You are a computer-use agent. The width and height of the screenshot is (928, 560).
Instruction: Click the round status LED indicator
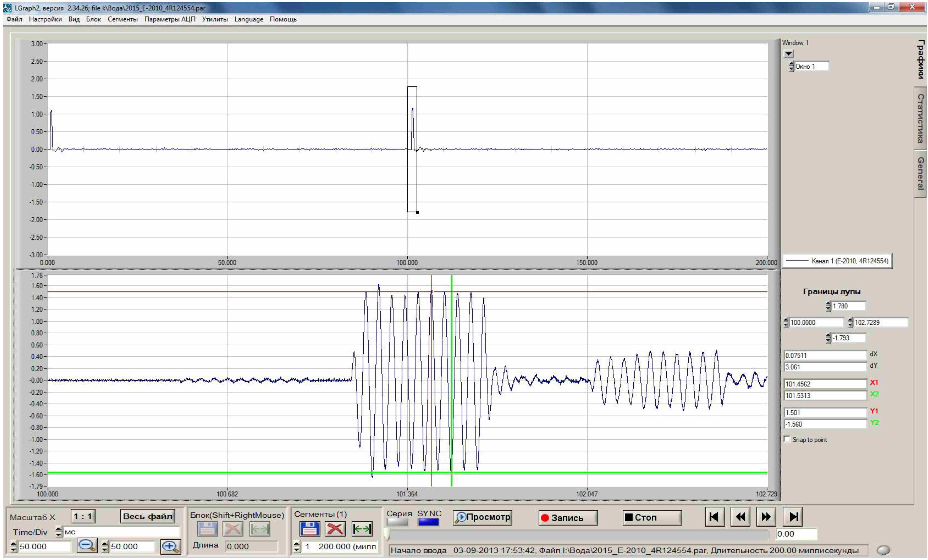(x=883, y=550)
